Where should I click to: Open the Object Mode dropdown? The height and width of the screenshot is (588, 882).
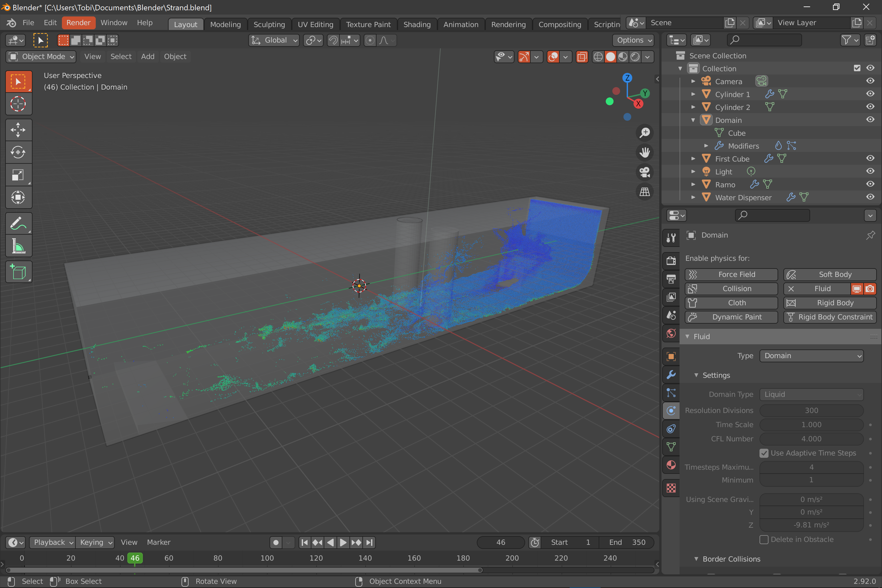41,57
